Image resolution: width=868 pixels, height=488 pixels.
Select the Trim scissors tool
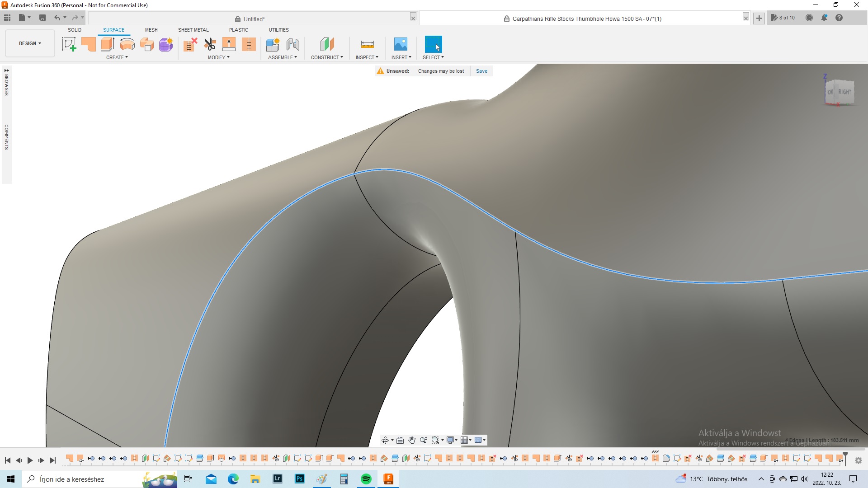210,44
